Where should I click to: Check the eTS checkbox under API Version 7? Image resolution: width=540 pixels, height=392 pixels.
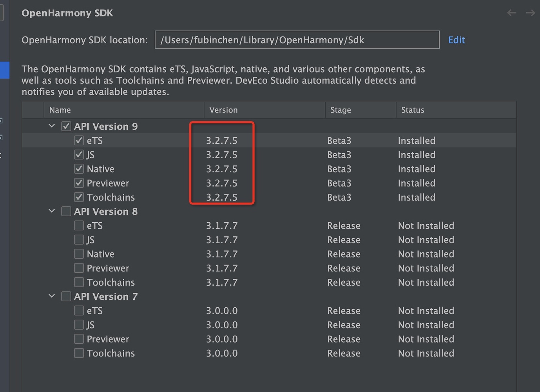[x=79, y=310]
